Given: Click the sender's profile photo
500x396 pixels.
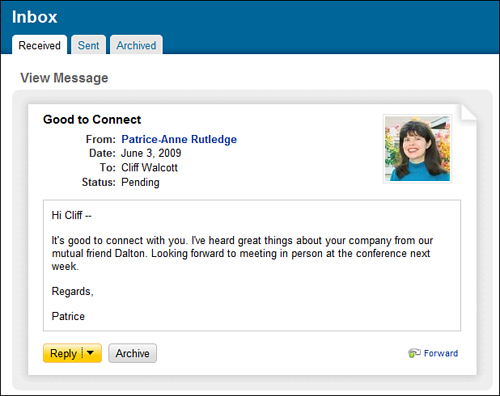Looking at the screenshot, I should point(417,149).
